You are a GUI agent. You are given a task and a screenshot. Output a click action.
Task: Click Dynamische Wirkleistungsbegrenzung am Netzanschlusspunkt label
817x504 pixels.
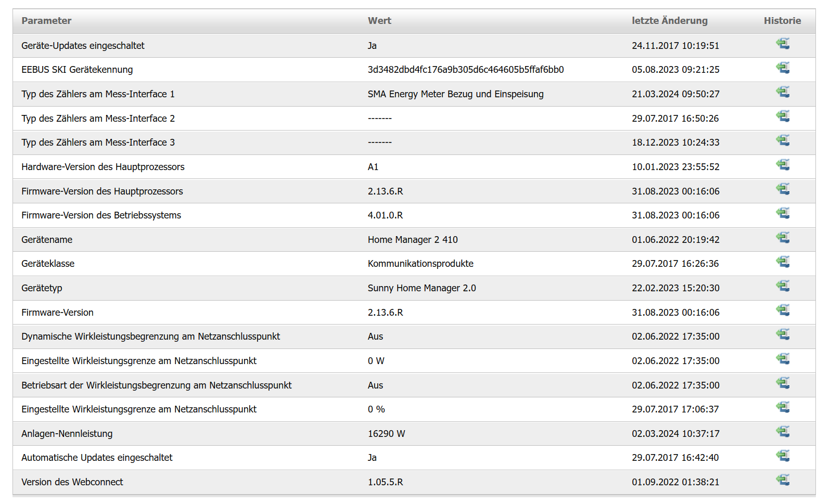(150, 337)
